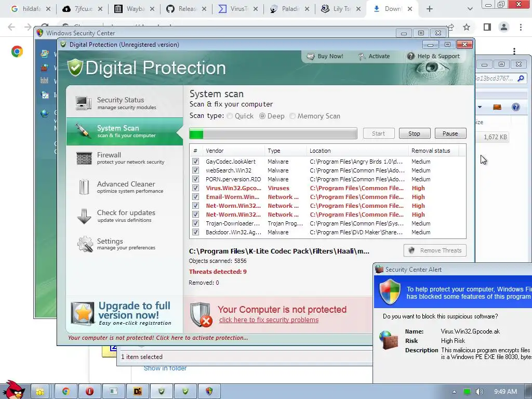Sort threats by Vendor column header
This screenshot has height=399, width=532.
point(233,151)
